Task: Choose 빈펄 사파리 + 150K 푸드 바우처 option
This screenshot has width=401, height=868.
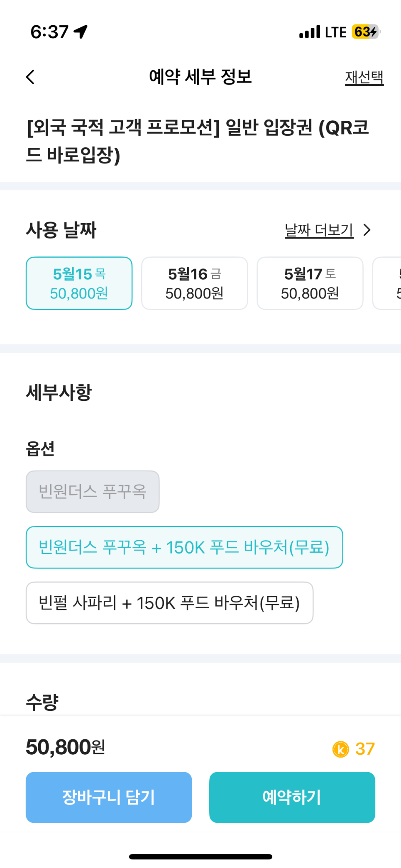Action: click(x=169, y=603)
